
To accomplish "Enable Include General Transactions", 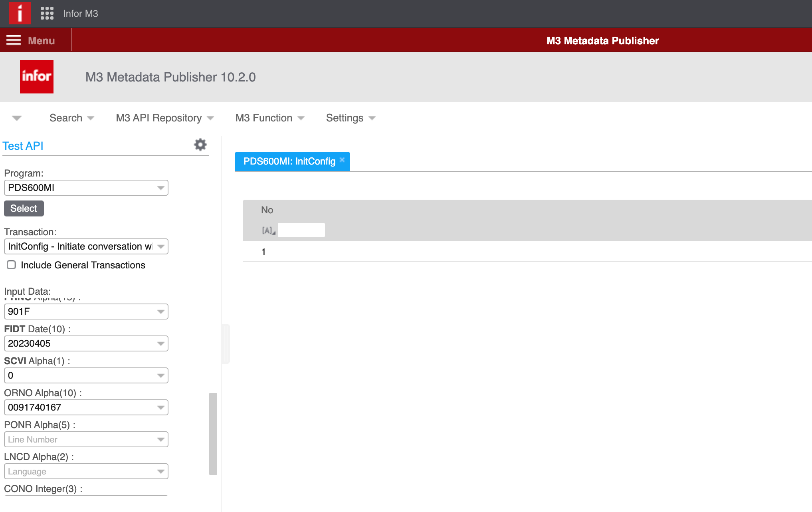I will tap(11, 265).
